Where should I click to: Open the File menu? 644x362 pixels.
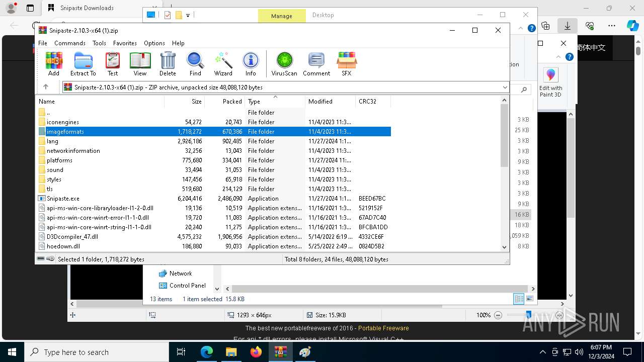43,43
